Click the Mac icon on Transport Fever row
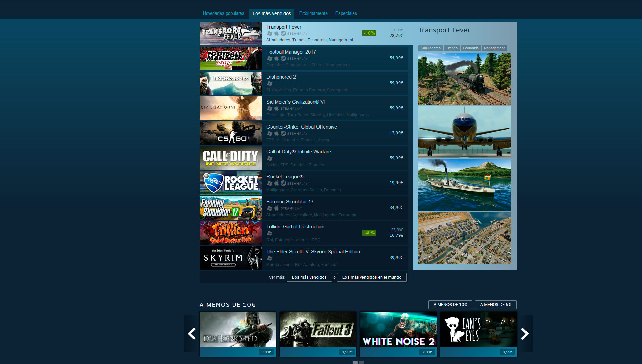The image size is (642, 364). [276, 33]
